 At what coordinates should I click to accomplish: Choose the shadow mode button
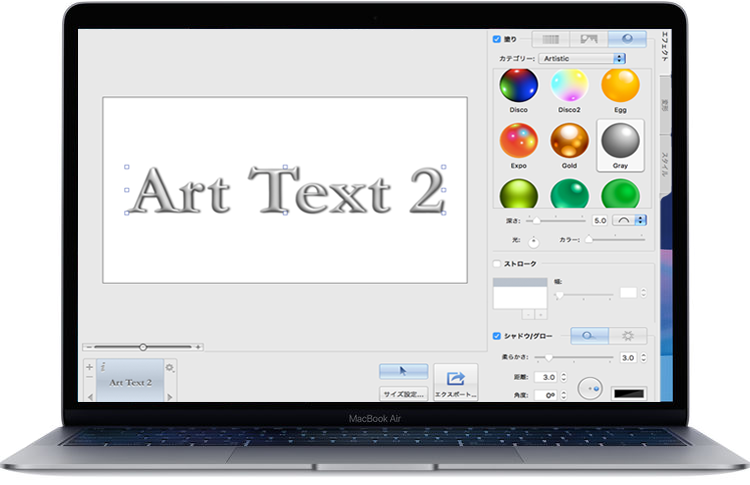pyautogui.click(x=589, y=336)
